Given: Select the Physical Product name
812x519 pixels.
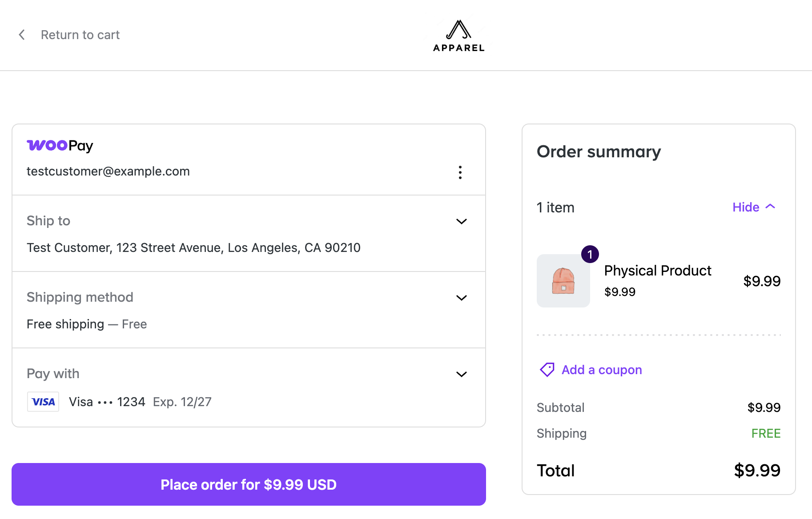Looking at the screenshot, I should (x=658, y=271).
